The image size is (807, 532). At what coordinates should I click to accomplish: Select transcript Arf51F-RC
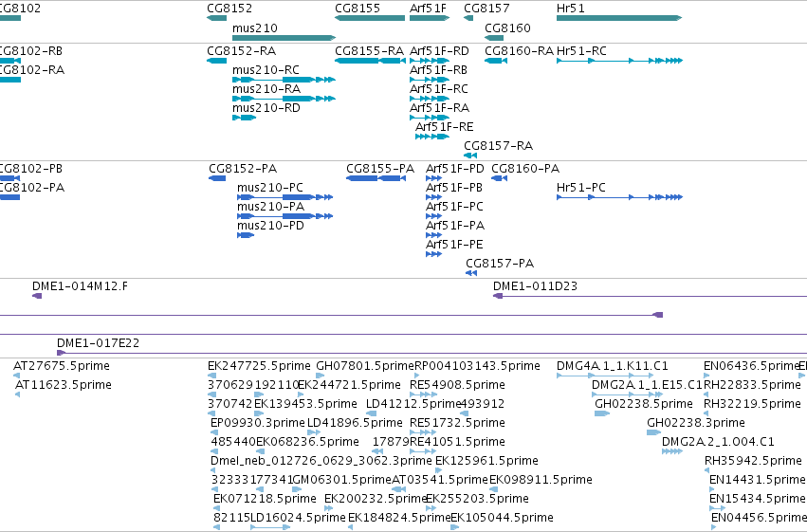click(x=439, y=89)
